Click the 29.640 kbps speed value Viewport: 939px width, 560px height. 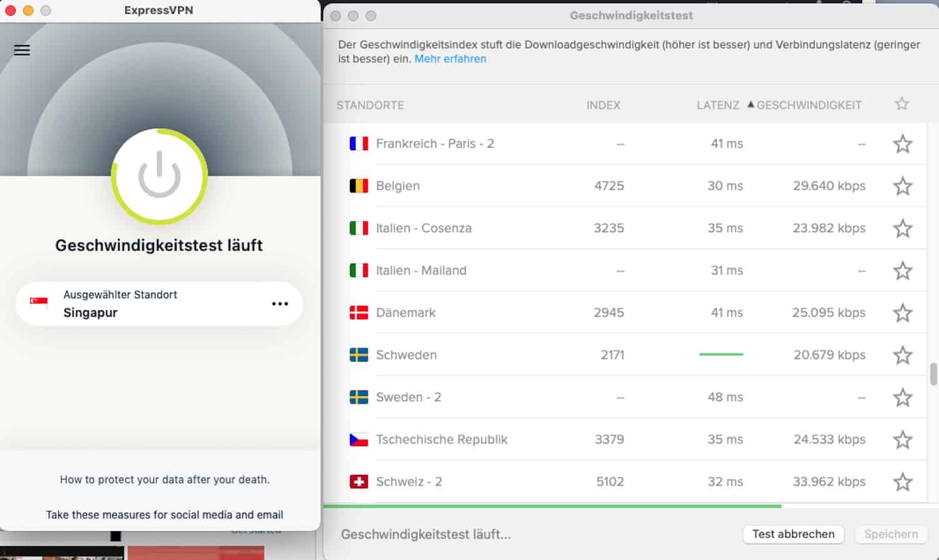(x=829, y=186)
